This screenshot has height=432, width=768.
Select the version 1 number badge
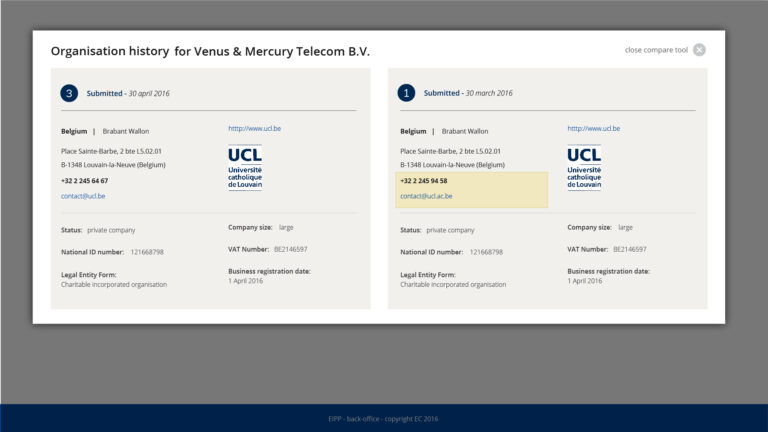[406, 93]
